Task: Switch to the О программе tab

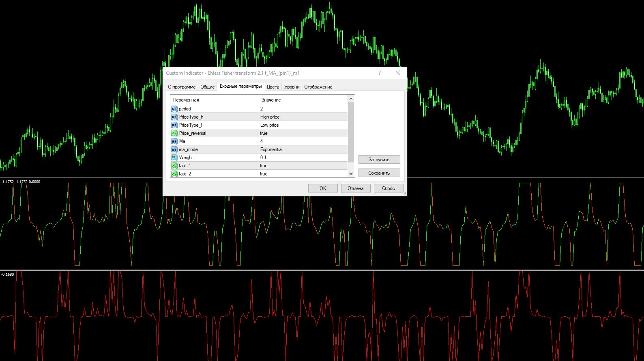Action: [182, 87]
